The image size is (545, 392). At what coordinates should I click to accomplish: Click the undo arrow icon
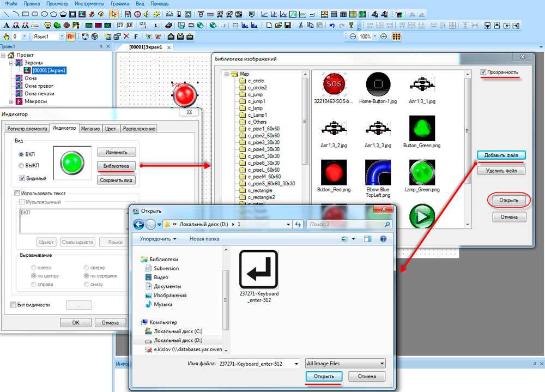[331, 25]
